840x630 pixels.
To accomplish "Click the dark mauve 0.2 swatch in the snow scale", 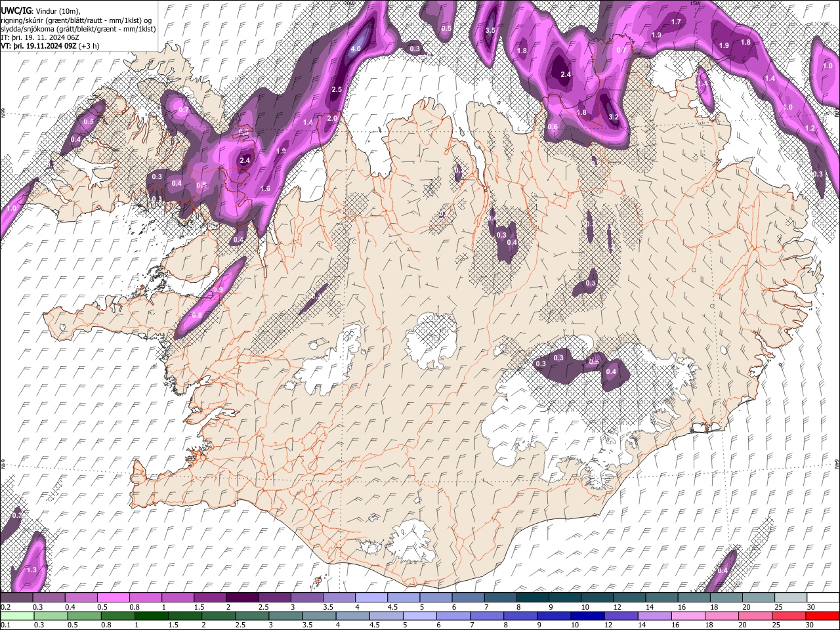I will pos(16,598).
